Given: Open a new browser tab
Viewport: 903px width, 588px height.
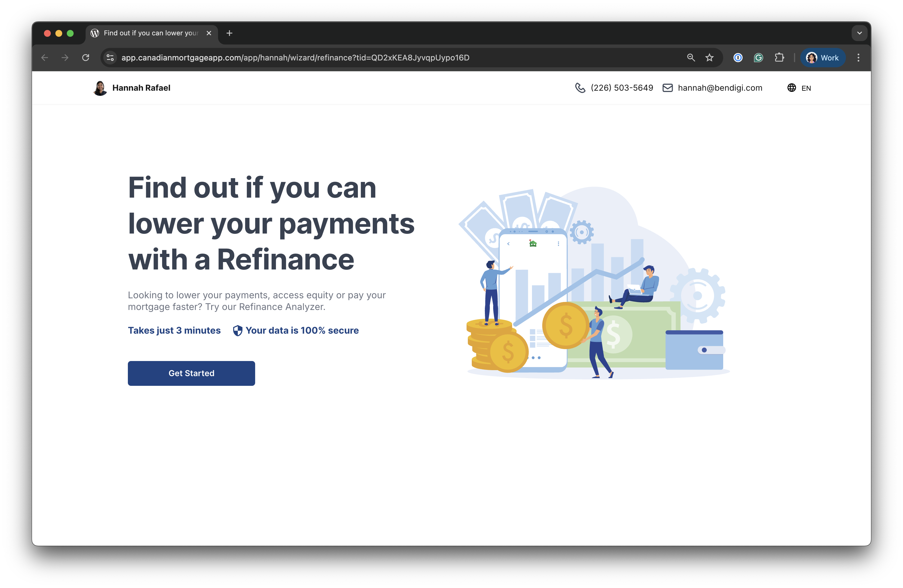Looking at the screenshot, I should click(x=229, y=33).
